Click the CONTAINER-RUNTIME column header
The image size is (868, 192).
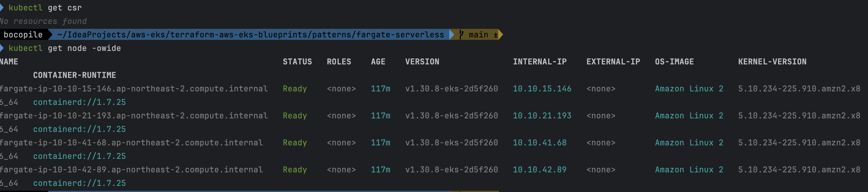tap(74, 75)
